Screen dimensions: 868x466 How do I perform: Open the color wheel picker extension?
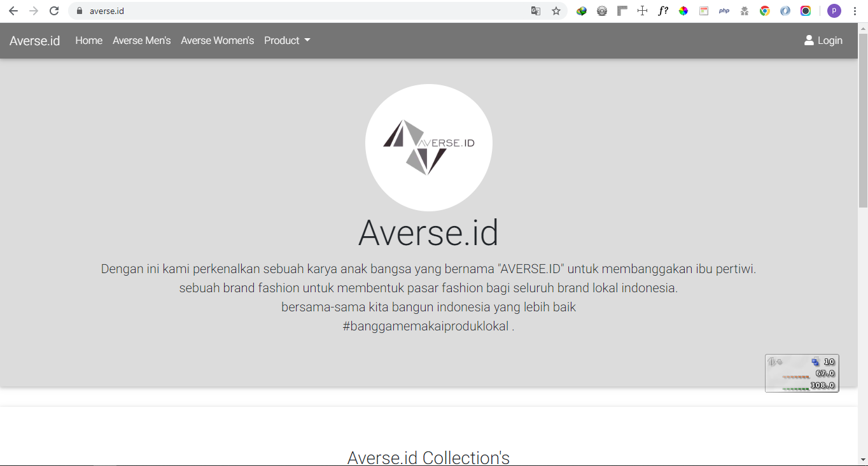(683, 11)
